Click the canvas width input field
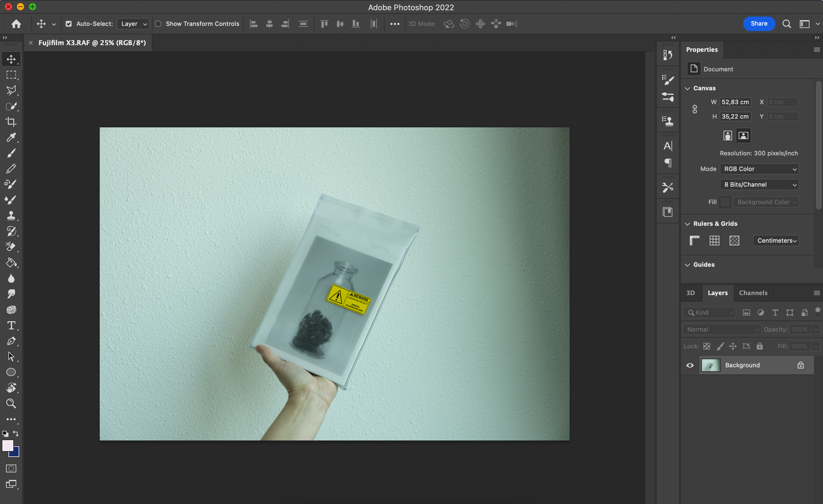This screenshot has height=504, width=823. [x=735, y=102]
